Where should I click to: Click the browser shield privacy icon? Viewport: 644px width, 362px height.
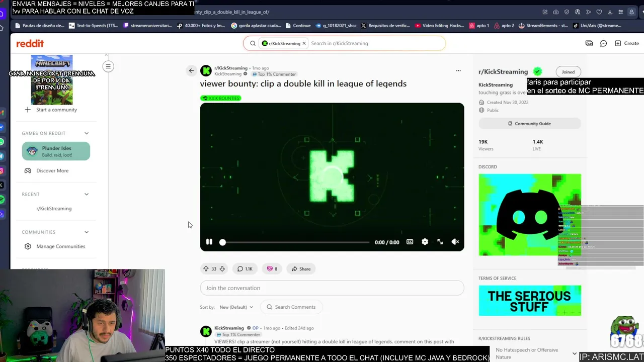pyautogui.click(x=567, y=12)
